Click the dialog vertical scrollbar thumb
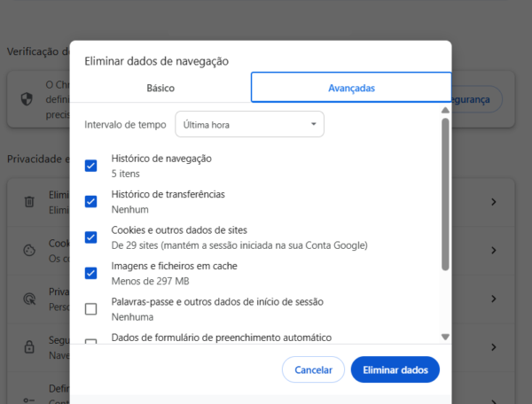The width and height of the screenshot is (532, 404). tap(445, 194)
